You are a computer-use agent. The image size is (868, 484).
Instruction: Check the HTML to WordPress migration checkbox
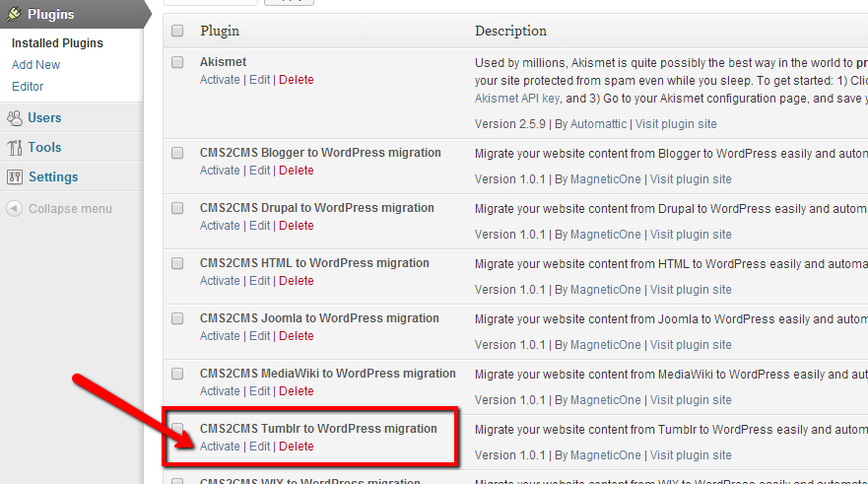point(177,263)
